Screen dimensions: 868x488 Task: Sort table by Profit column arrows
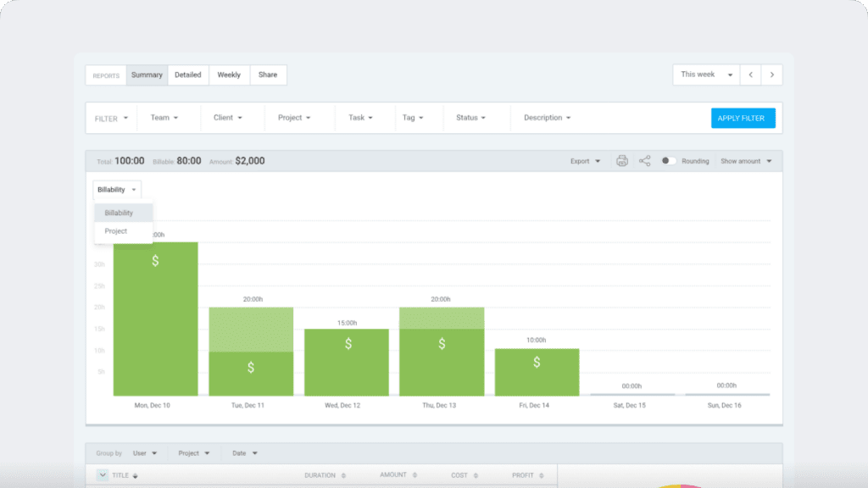[541, 476]
